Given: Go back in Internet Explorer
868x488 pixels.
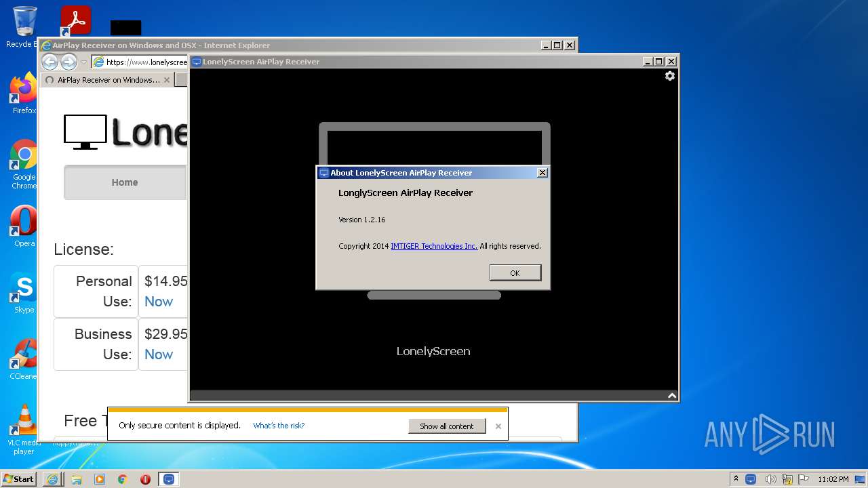Looking at the screenshot, I should [50, 62].
